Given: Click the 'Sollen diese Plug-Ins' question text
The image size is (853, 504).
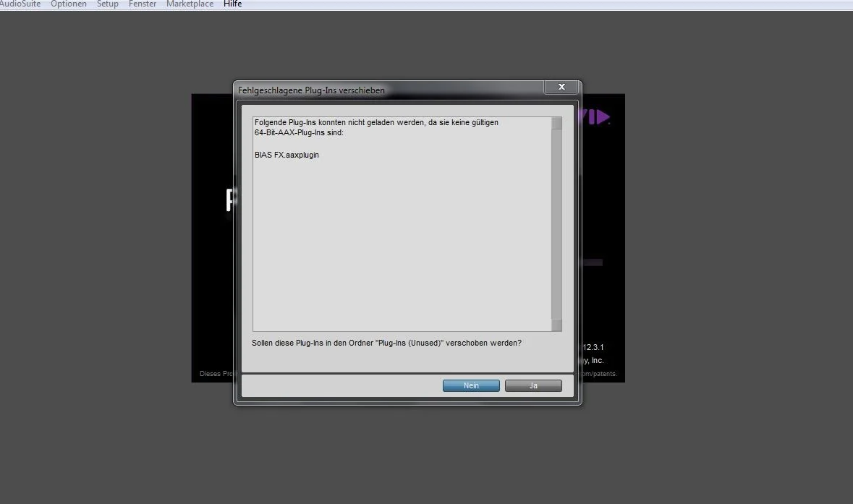Looking at the screenshot, I should (386, 343).
